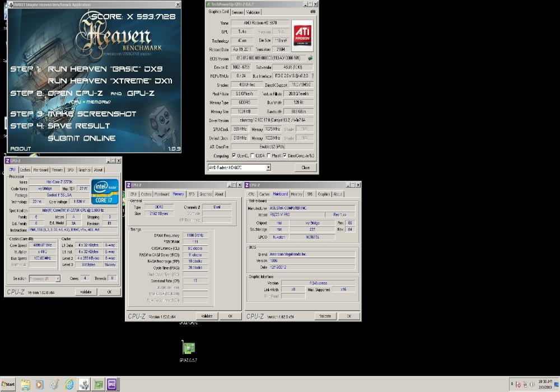
Task: Open Graphics tab in CPU-Z mainboard window
Action: (x=324, y=194)
